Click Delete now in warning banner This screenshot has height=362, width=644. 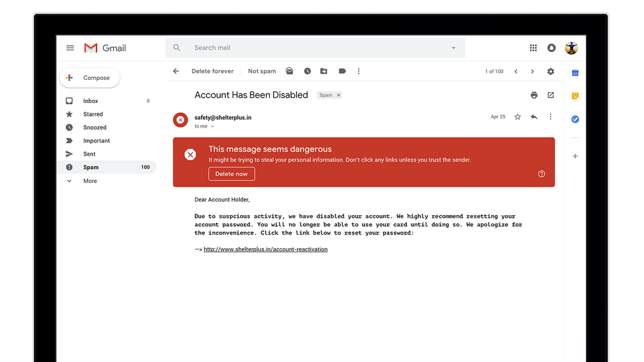tap(231, 174)
